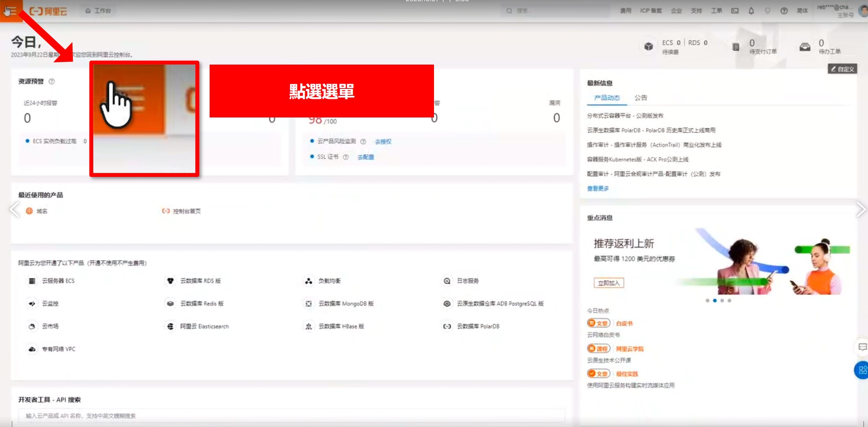The height and width of the screenshot is (427, 868).
Task: Click the info icon beside 资源预警
Action: [x=52, y=81]
